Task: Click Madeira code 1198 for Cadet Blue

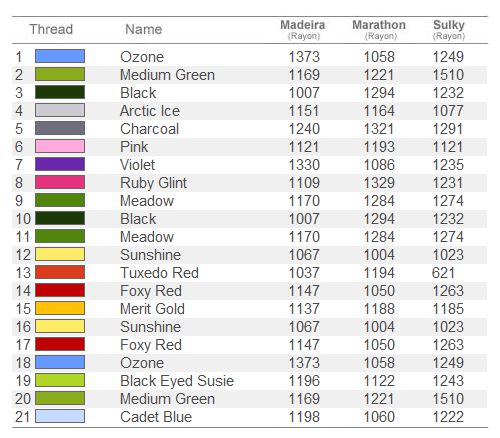Action: tap(304, 417)
